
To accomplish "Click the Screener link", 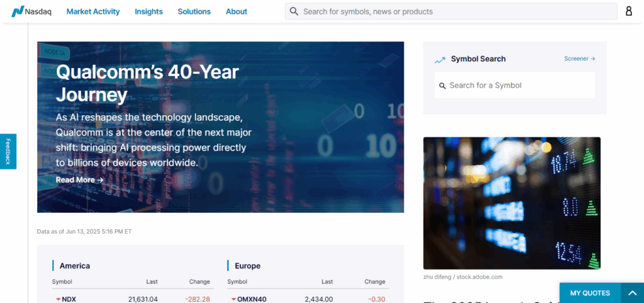I will click(579, 59).
